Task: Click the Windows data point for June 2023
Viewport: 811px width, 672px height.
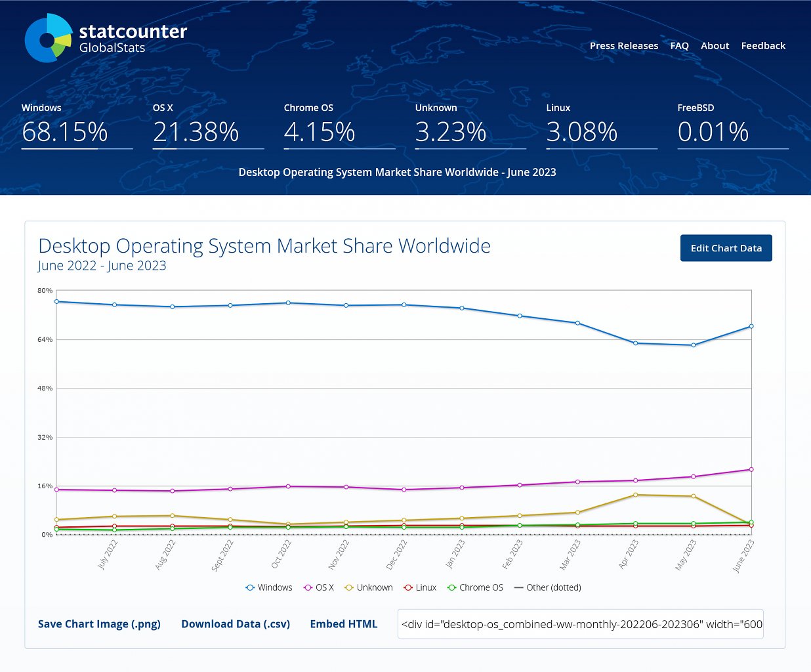Action: [x=751, y=326]
